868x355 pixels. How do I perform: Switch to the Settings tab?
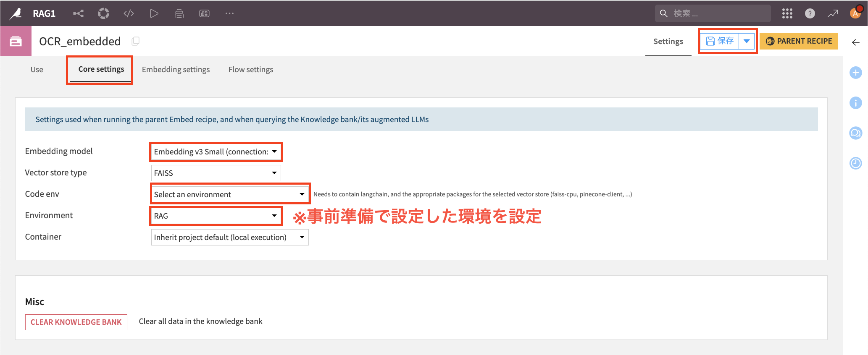[668, 41]
